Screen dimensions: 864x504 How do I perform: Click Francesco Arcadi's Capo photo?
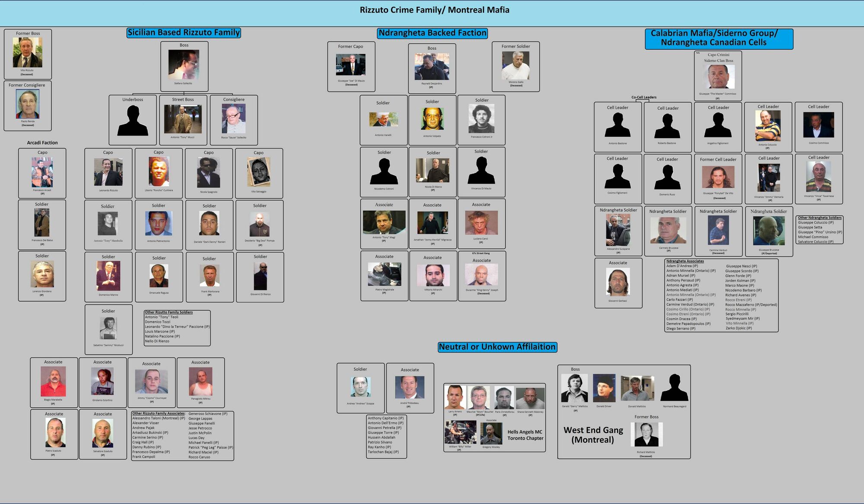pos(42,172)
